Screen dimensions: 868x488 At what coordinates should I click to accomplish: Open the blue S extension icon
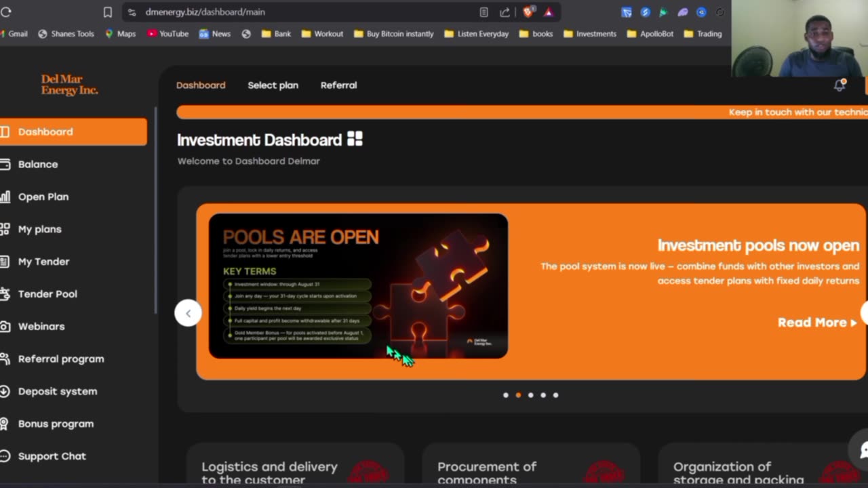tap(645, 12)
